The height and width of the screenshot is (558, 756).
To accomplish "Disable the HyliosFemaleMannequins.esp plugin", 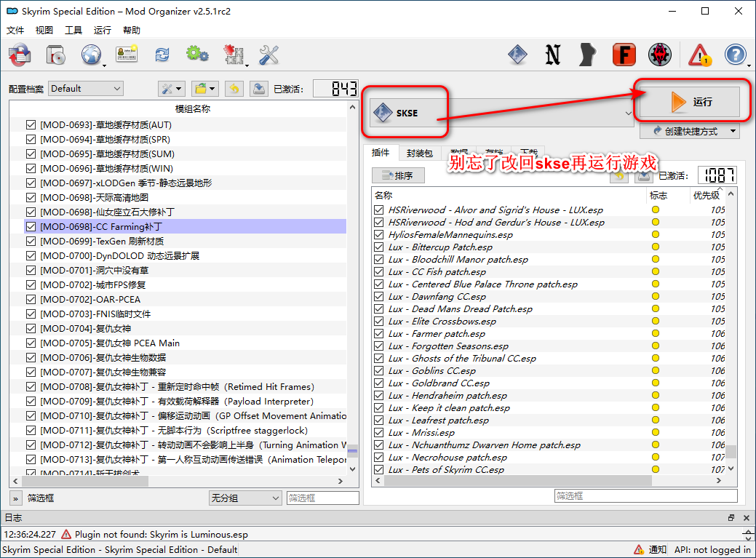I will [378, 235].
